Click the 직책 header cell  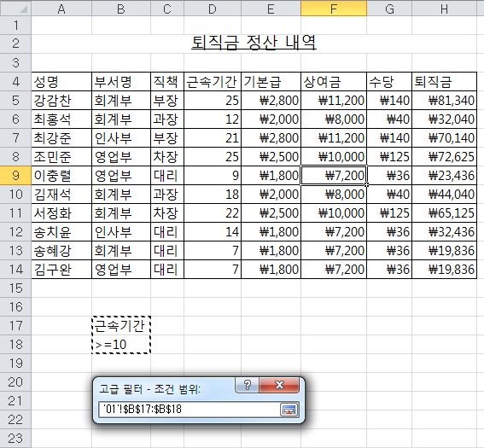(x=167, y=82)
